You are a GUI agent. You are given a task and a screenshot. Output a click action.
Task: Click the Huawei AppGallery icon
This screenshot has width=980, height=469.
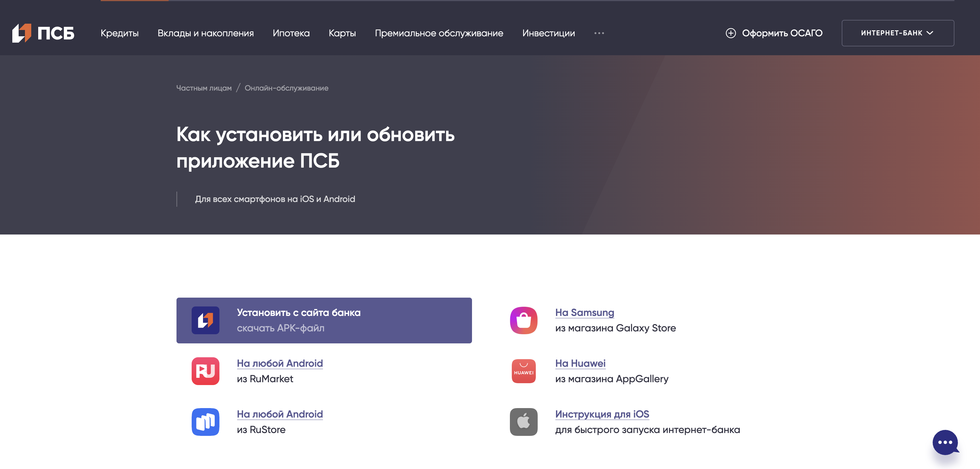pyautogui.click(x=523, y=371)
